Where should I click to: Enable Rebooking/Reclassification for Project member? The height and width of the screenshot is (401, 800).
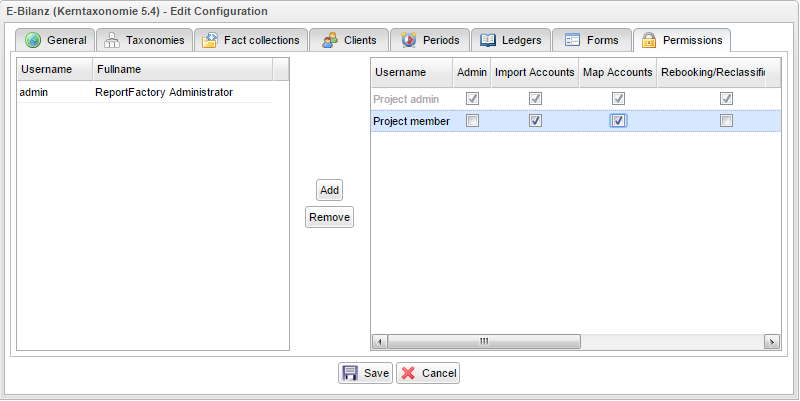[x=727, y=121]
